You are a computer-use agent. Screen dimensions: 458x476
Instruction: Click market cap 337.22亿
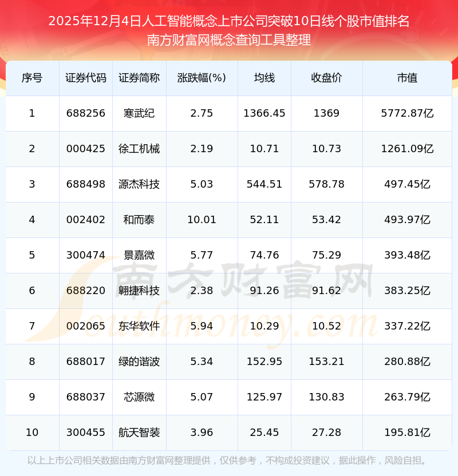click(407, 326)
